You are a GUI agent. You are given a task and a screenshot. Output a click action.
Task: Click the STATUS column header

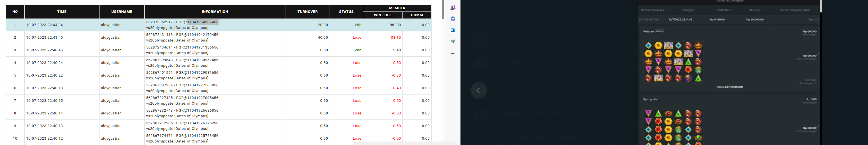pyautogui.click(x=346, y=11)
